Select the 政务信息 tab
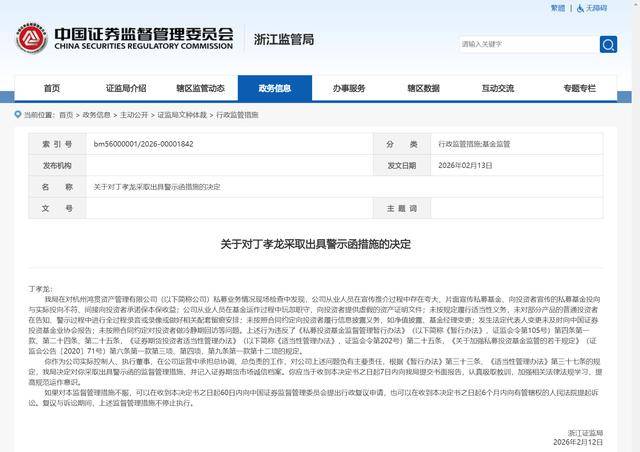This screenshot has width=640, height=452. (x=274, y=88)
